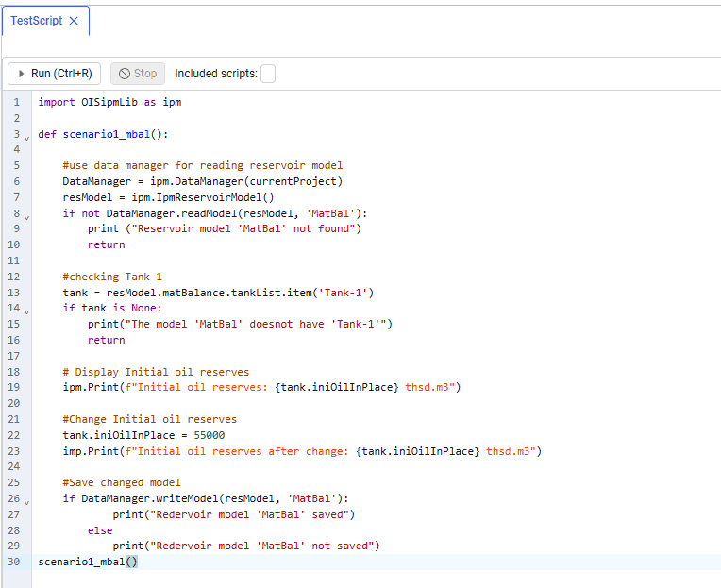The image size is (721, 588).
Task: Click the string "Redervoir model 'MatBal' not saved"
Action: point(262,546)
